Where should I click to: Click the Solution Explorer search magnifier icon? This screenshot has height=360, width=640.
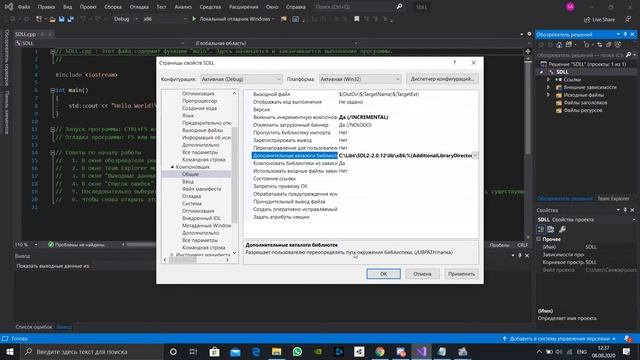[x=629, y=55]
